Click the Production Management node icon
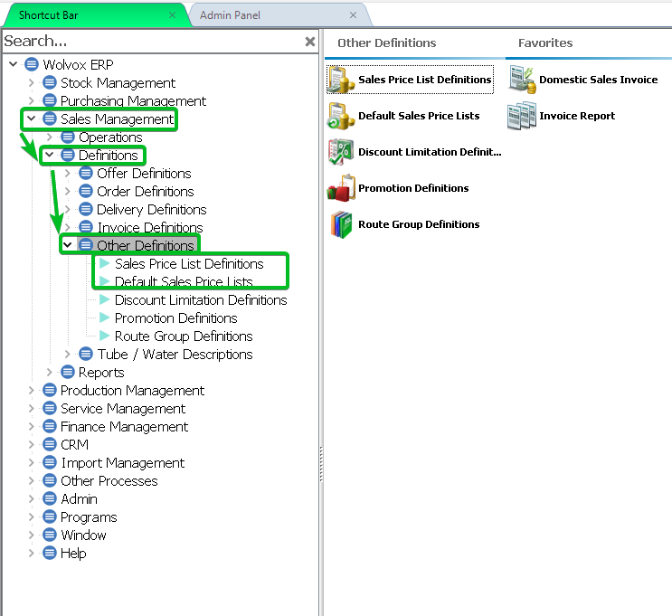Screen dimensions: 672x616 click(x=50, y=390)
